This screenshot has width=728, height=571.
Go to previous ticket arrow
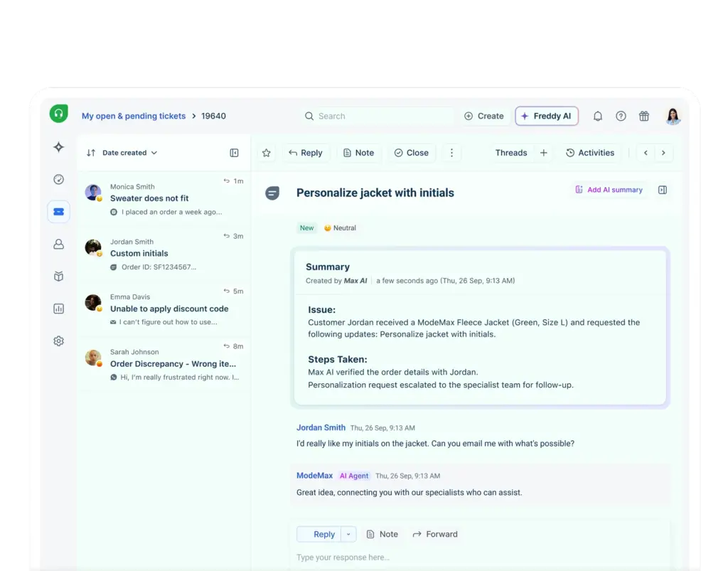click(646, 153)
